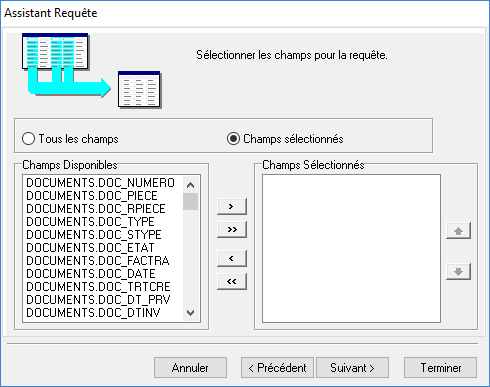Remove all fields with double left arrow
The image size is (490, 387).
coord(232,282)
